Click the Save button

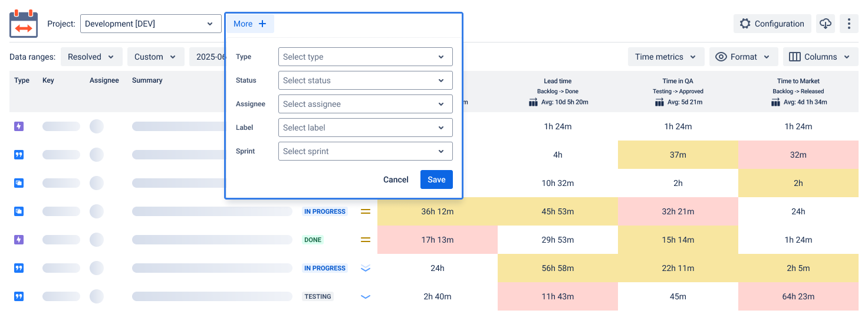pyautogui.click(x=436, y=179)
